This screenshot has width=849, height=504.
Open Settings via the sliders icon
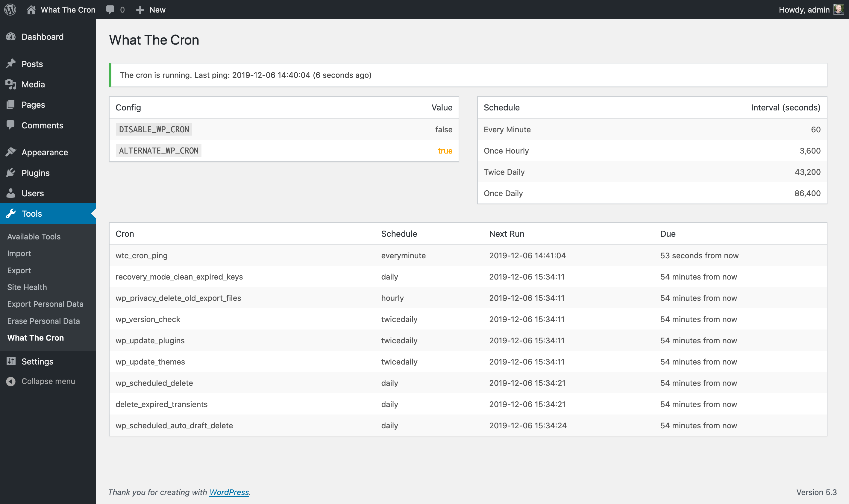click(x=11, y=361)
